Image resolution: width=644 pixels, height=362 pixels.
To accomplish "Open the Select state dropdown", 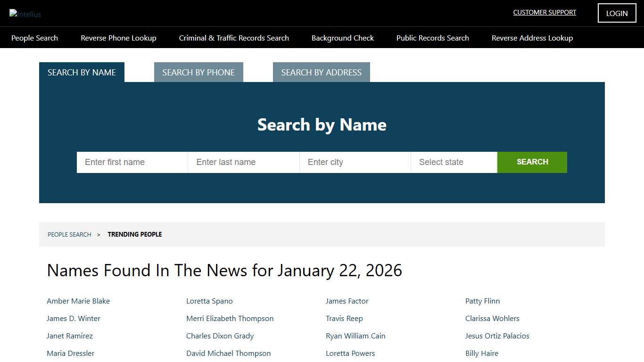I will [x=454, y=162].
